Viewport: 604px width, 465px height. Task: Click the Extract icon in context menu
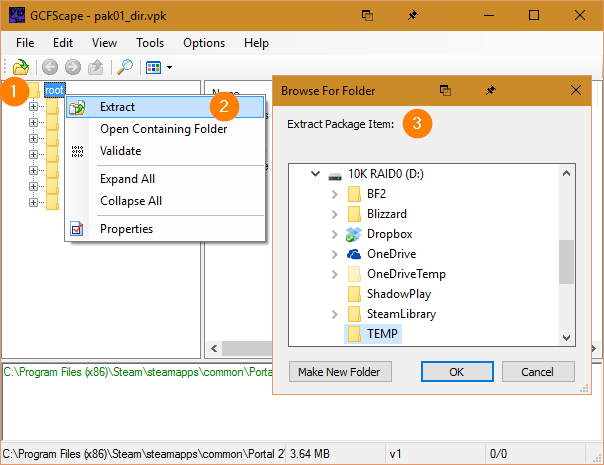click(77, 107)
